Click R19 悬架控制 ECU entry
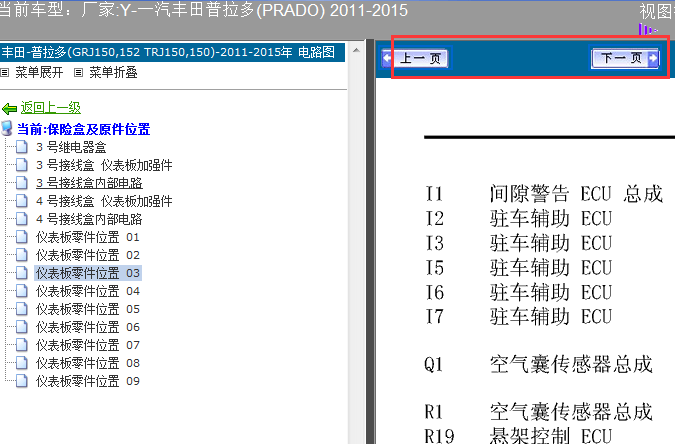675x444 pixels. 518,436
